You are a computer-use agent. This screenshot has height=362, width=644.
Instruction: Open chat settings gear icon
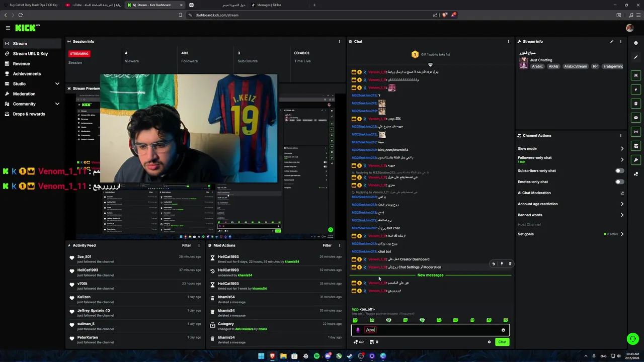click(x=489, y=342)
